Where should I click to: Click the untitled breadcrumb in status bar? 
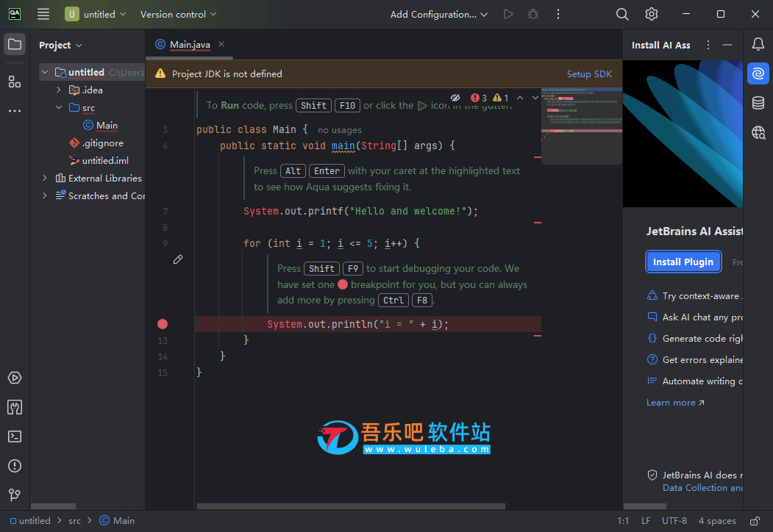tap(31, 521)
